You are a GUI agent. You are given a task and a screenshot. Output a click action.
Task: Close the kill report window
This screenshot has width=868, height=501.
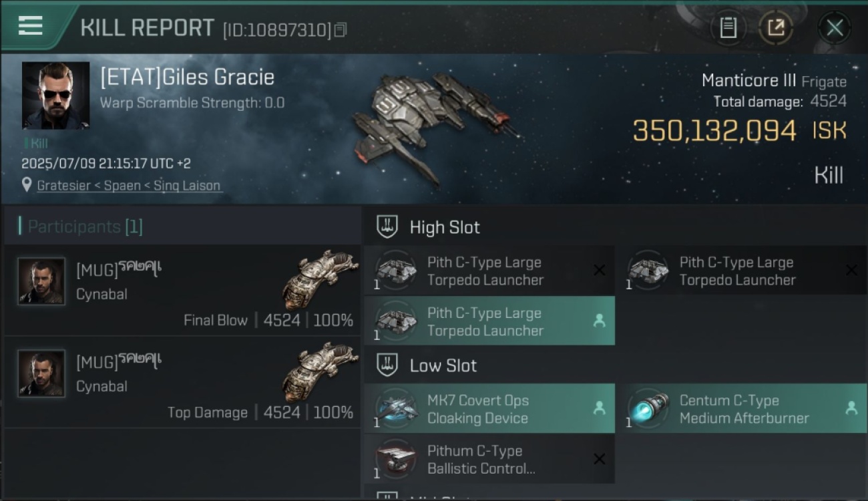tap(835, 28)
